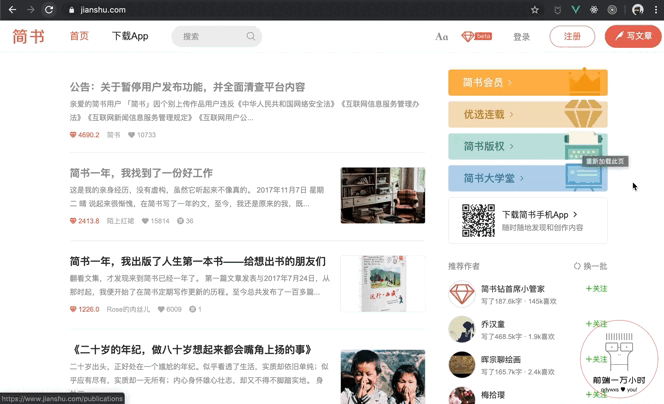This screenshot has width=664, height=404.
Task: Click the 简书钻首席小管家 author avatar
Action: [x=462, y=293]
